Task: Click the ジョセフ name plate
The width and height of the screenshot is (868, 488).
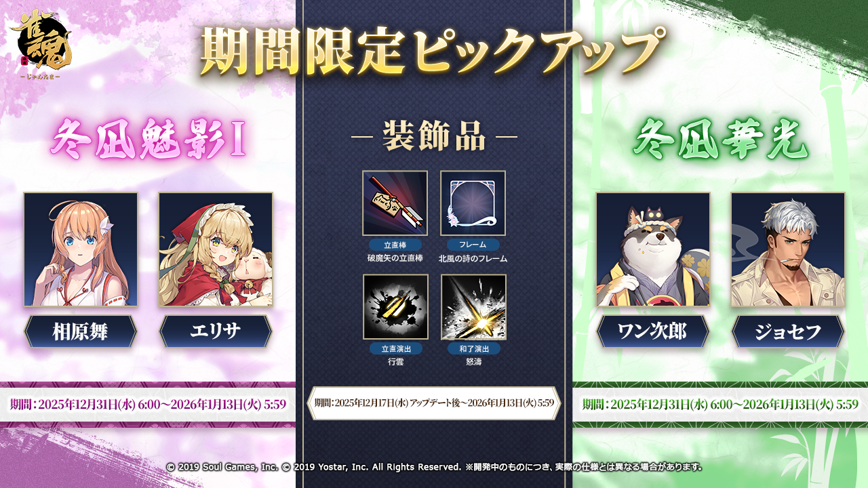Action: click(788, 331)
